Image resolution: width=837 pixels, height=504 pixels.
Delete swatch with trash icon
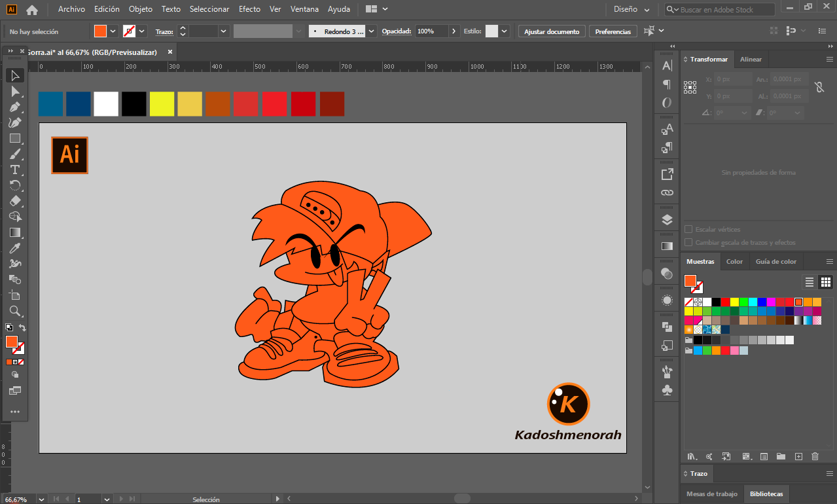tap(815, 456)
